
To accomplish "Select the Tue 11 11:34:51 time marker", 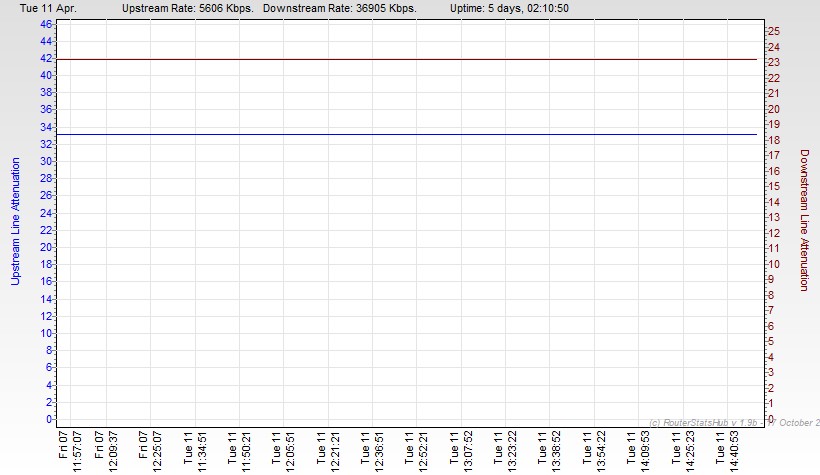I will (195, 448).
